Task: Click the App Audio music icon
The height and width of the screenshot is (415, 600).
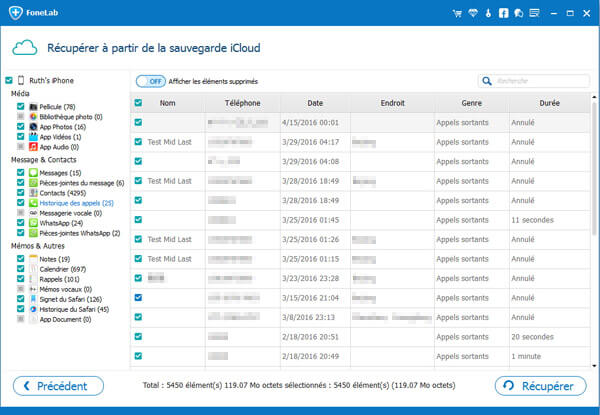Action: pyautogui.click(x=33, y=147)
